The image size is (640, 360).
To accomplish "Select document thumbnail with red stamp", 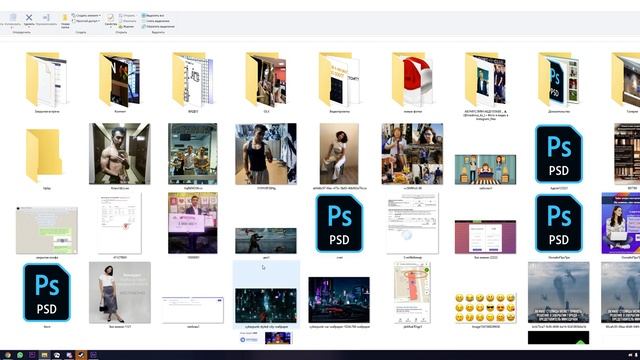I will coord(120,223).
